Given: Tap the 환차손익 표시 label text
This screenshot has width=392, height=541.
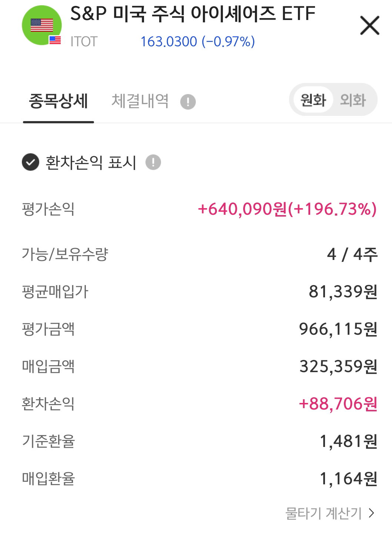Looking at the screenshot, I should click(x=91, y=163).
